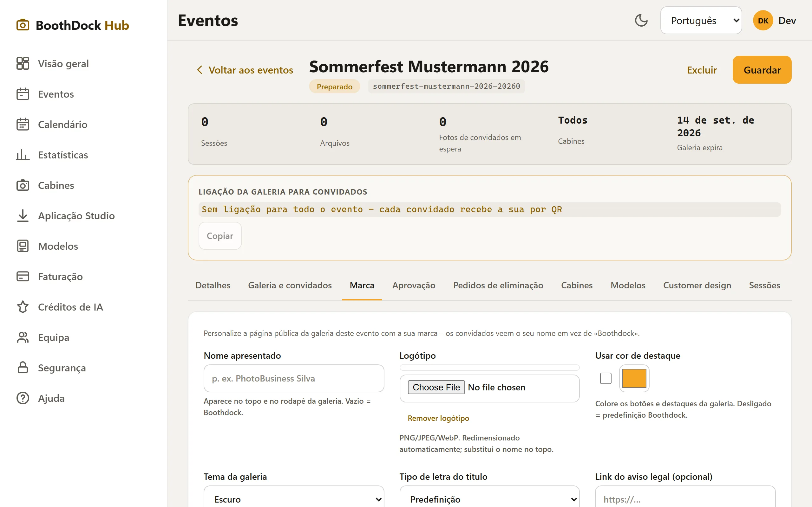Open the orange accent color swatch
This screenshot has width=812, height=507.
[634, 378]
